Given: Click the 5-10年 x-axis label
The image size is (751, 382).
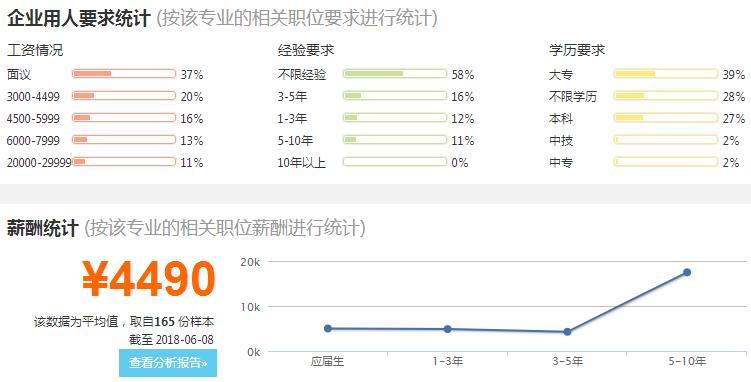Looking at the screenshot, I should pos(687,361).
